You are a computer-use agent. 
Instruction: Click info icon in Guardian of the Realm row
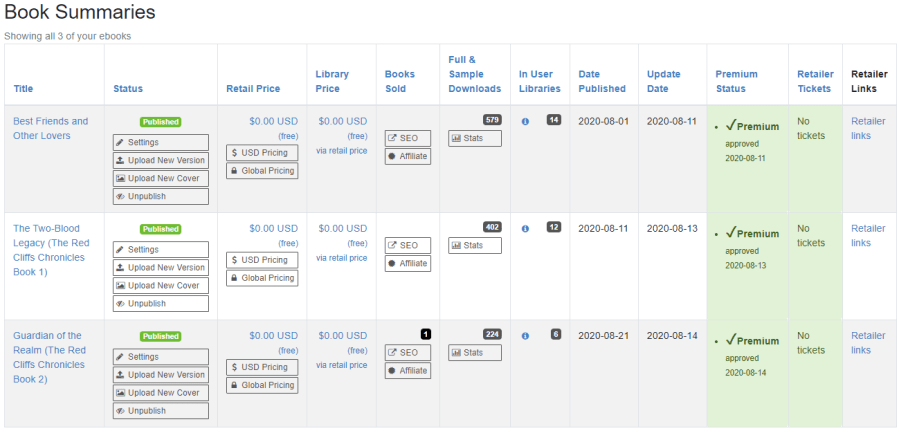[x=526, y=336]
